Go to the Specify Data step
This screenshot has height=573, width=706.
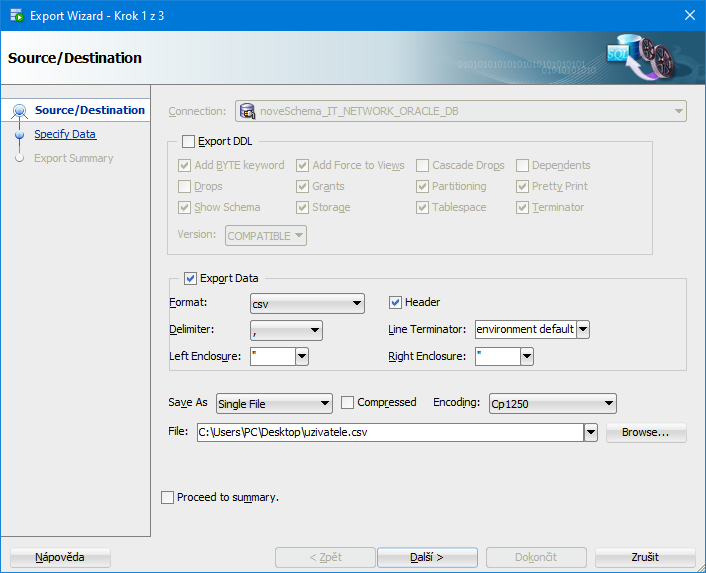65,134
